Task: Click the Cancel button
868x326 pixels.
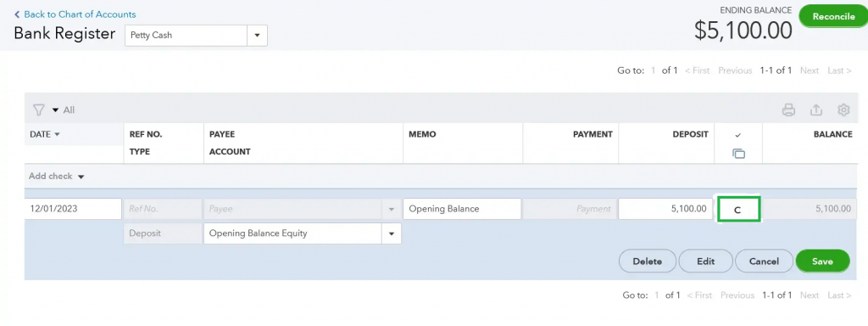Action: [764, 261]
